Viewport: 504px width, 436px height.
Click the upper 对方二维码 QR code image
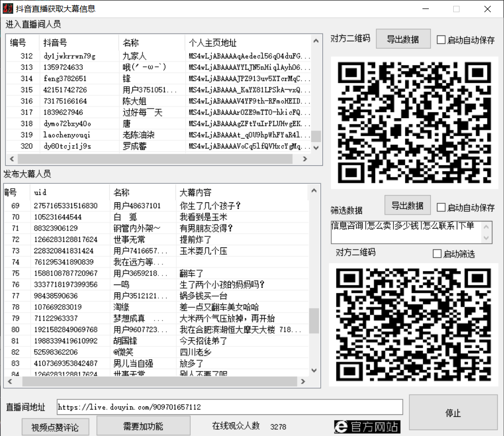[415, 122]
